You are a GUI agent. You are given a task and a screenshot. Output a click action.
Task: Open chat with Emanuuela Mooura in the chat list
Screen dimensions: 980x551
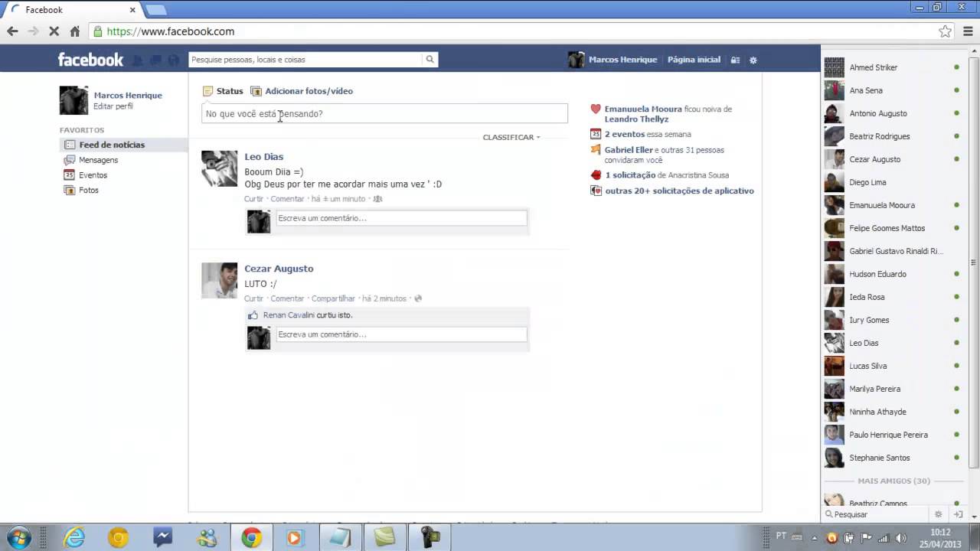(x=892, y=205)
